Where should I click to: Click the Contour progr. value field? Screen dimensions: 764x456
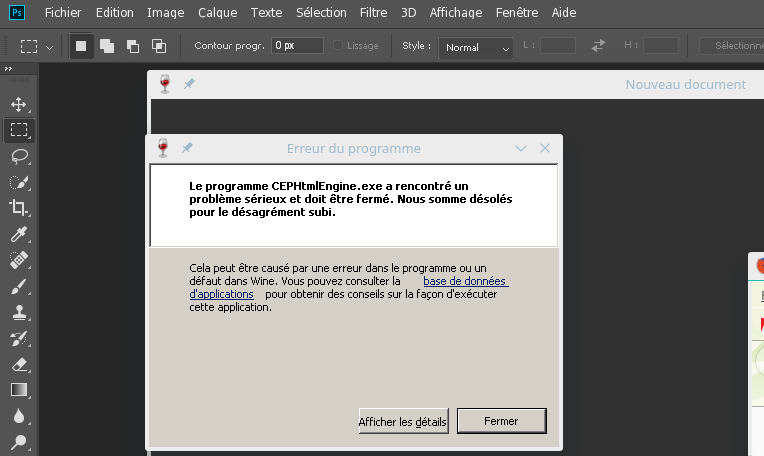(x=297, y=46)
